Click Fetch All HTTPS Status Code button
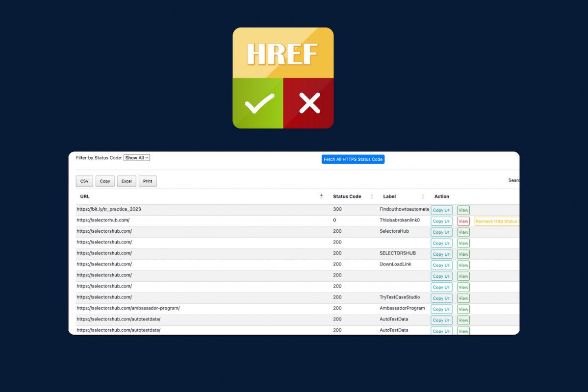Screen dimensions: 588x392 point(353,159)
